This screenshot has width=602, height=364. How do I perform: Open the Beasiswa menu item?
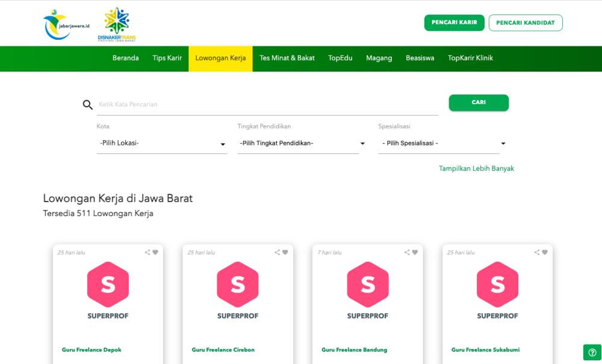(420, 58)
